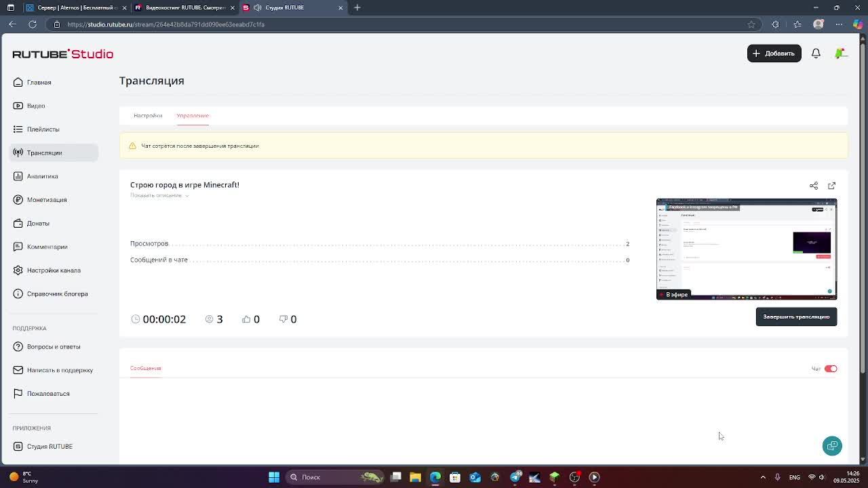Click the RUTUBE Studio logo
This screenshot has width=868, height=488.
point(62,54)
